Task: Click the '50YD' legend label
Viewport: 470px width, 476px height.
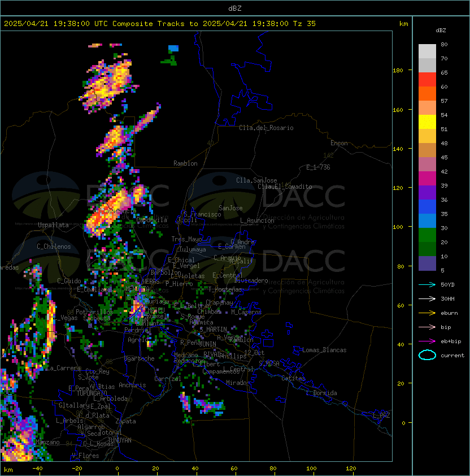Action: point(447,284)
